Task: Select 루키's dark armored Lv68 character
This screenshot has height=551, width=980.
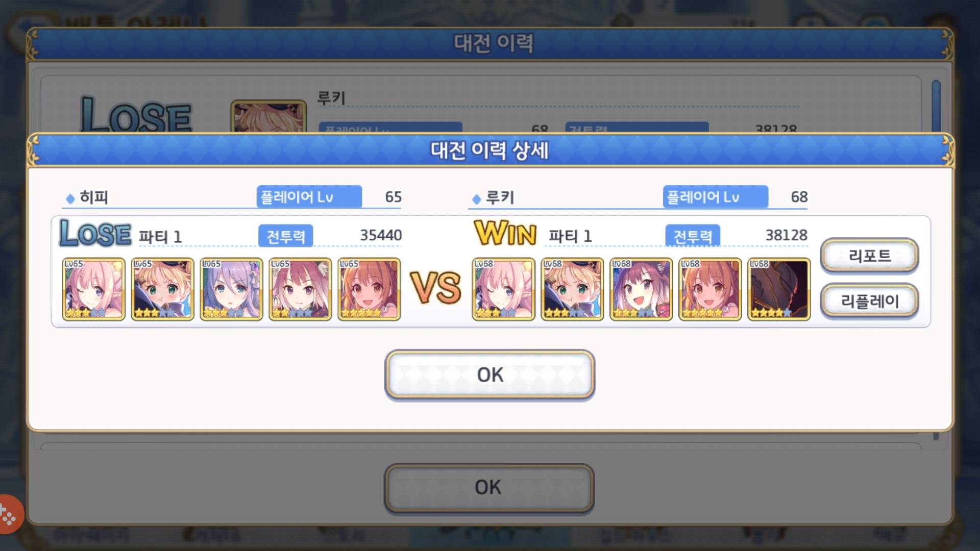Action: click(779, 289)
